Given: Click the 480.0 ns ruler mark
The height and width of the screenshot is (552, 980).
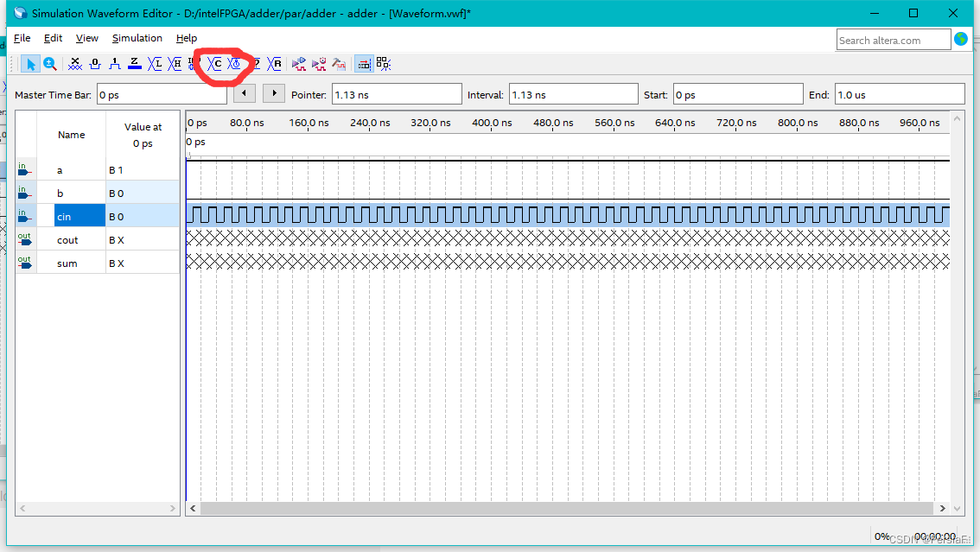Looking at the screenshot, I should click(x=553, y=123).
